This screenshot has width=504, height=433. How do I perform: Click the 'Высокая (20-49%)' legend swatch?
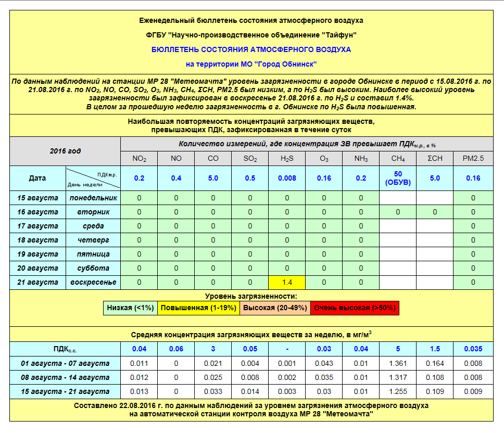275,308
